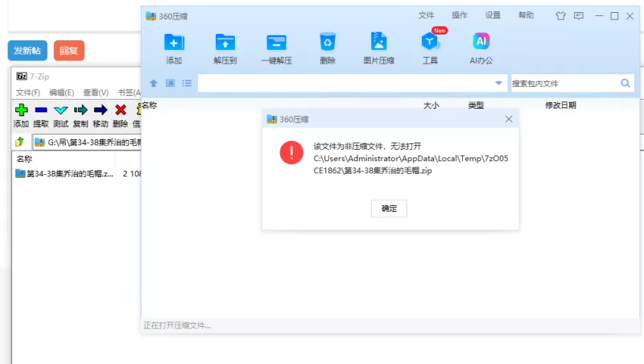Click the 一键解压 one-click extract icon
The height and width of the screenshot is (364, 644).
tap(276, 43)
